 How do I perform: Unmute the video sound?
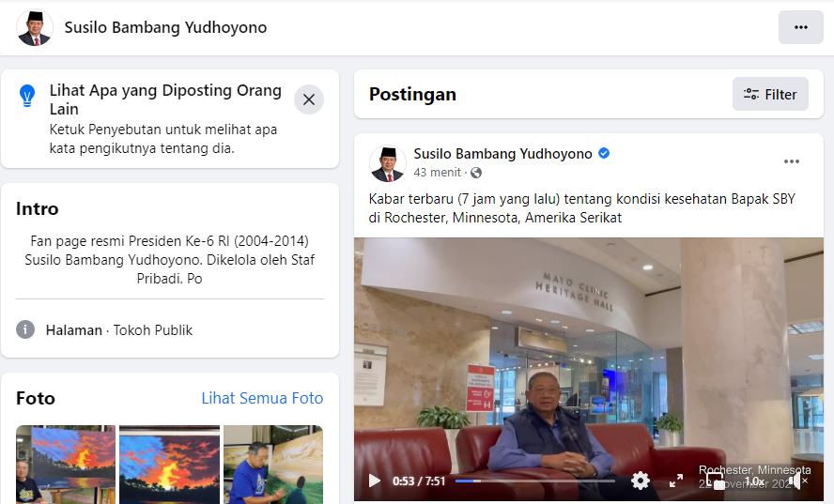(797, 481)
